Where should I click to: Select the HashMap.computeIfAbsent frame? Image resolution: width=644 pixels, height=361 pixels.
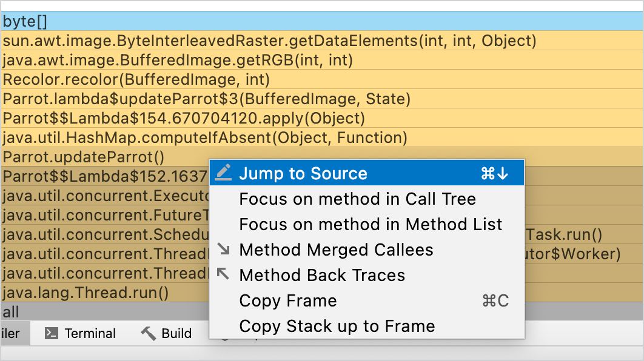pos(322,137)
